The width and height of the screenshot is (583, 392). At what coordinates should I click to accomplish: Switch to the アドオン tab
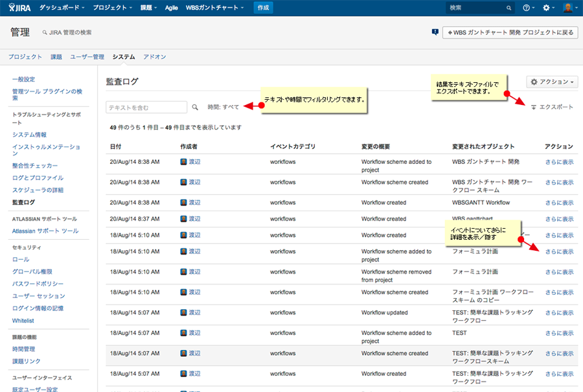[154, 56]
